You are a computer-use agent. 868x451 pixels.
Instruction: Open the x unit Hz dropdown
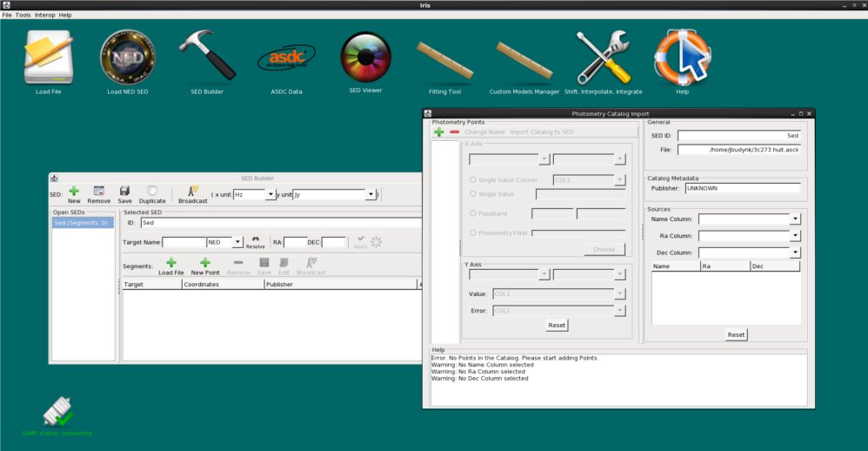tap(270, 195)
